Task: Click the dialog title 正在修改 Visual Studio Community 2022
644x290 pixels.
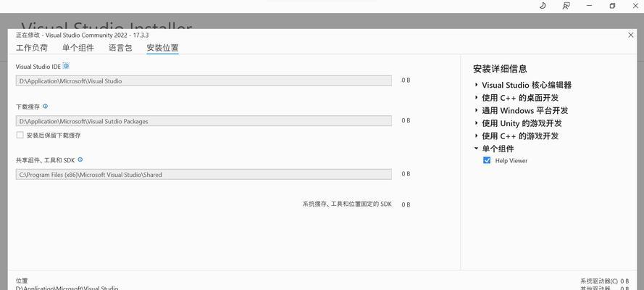Action: coord(82,36)
